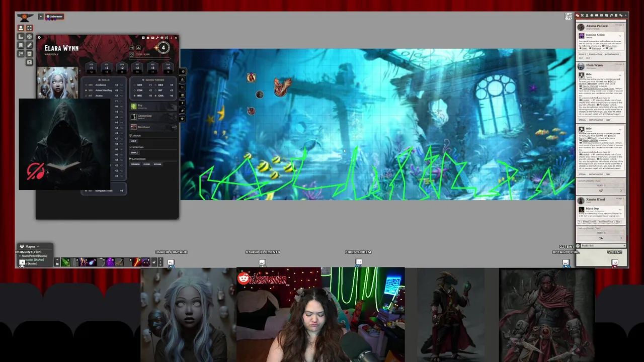This screenshot has height=362, width=644.
Task: Select the token controls tool
Action: [21, 28]
